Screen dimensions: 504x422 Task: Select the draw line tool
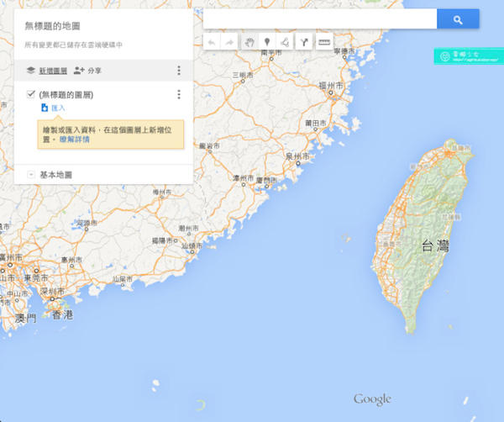point(285,41)
